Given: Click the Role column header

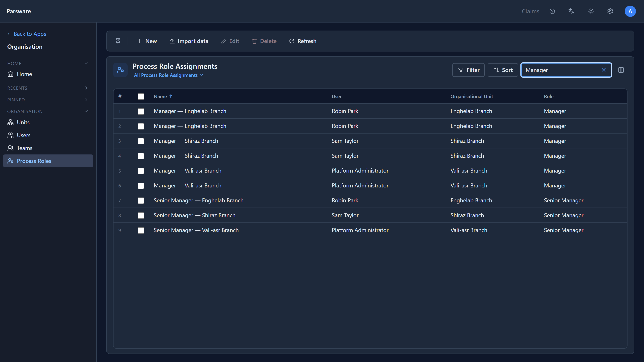Looking at the screenshot, I should coord(548,96).
